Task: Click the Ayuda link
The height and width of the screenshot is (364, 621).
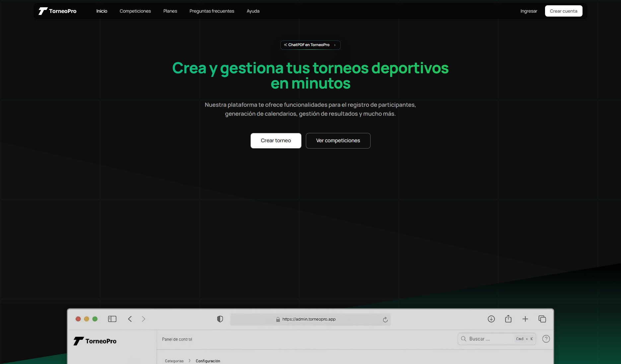Action: [x=253, y=11]
